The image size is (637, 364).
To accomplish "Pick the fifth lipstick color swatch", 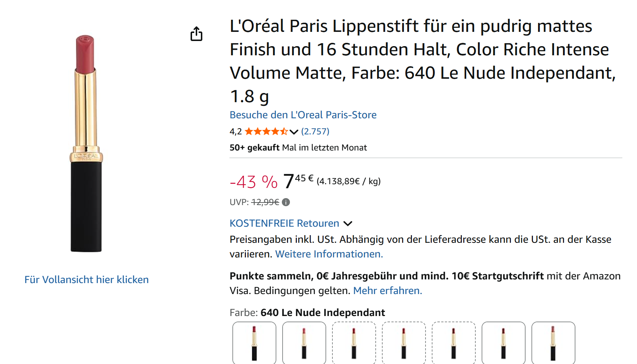I will [454, 343].
